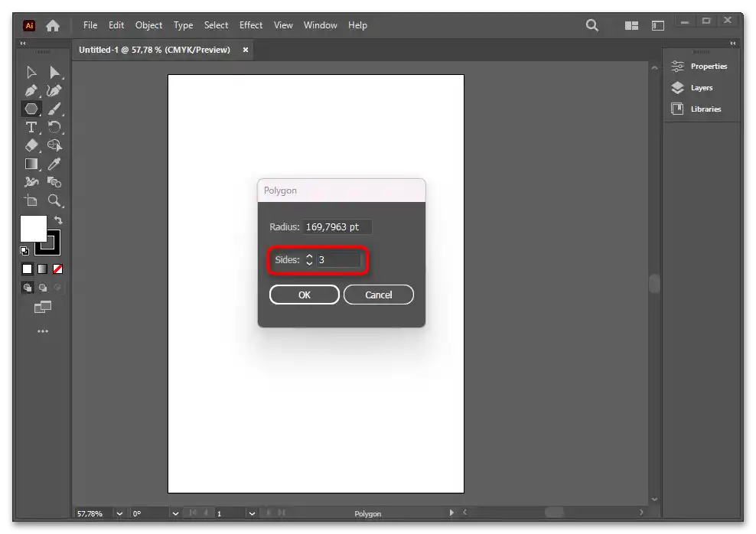Viewport: 756px width, 534px height.
Task: Enable Draw Inside mode
Action: 58,288
